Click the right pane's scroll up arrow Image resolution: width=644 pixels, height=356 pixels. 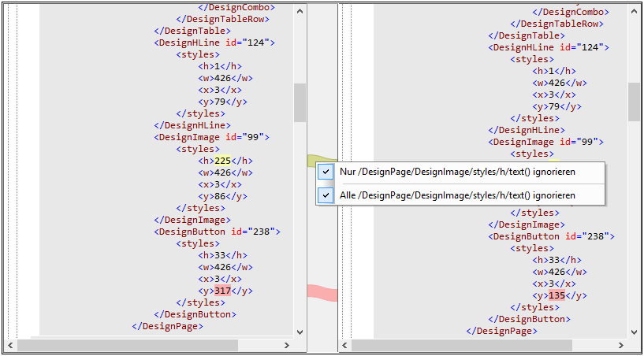(634, 11)
